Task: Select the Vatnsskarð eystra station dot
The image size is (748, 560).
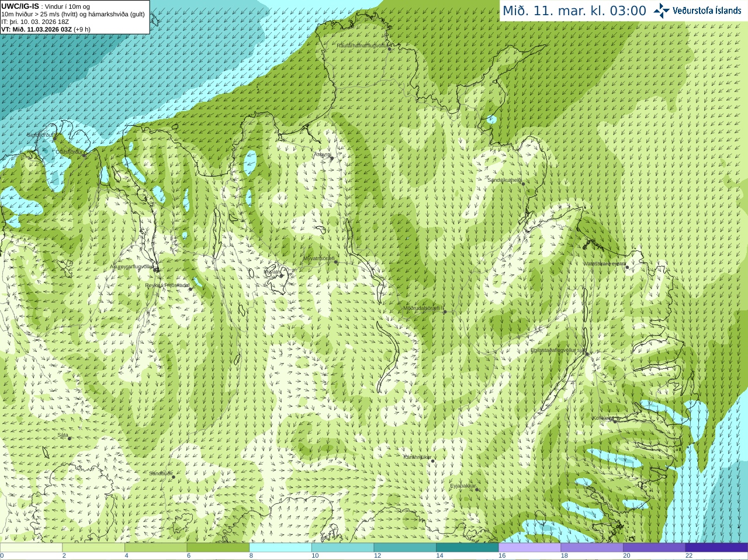Action: 627,267
